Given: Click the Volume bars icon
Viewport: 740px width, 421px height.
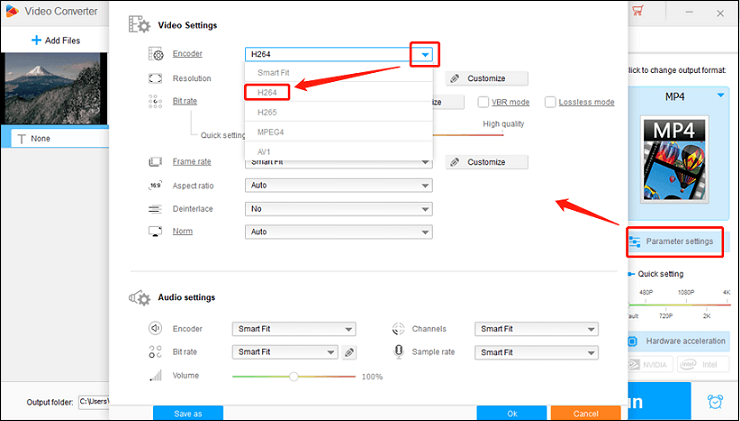Looking at the screenshot, I should click(x=155, y=376).
